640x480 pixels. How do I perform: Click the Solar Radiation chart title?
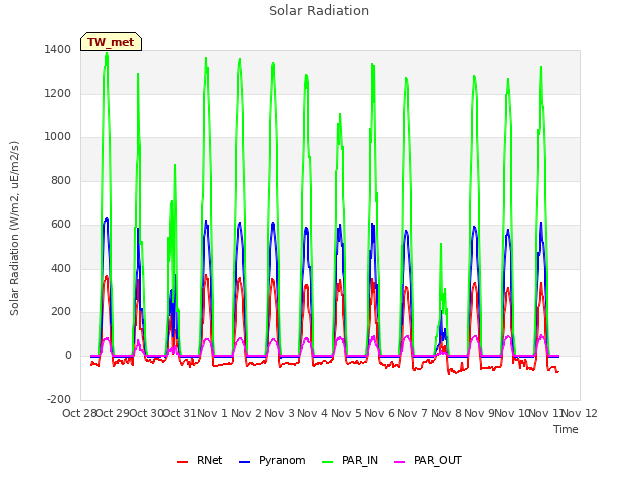coord(319,11)
